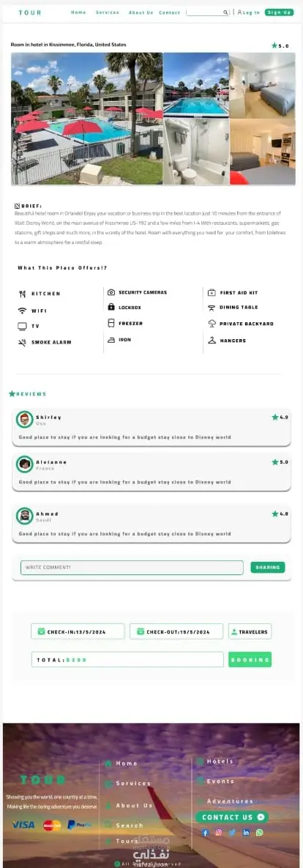Click the Sharing button
303x868 pixels.
click(268, 568)
